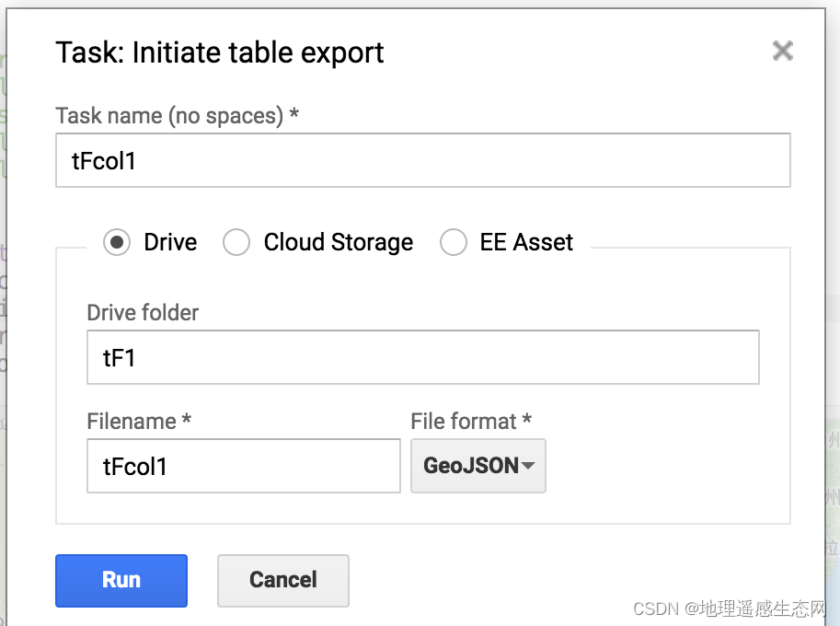Focus the Task name input field
The height and width of the screenshot is (626, 840).
423,160
